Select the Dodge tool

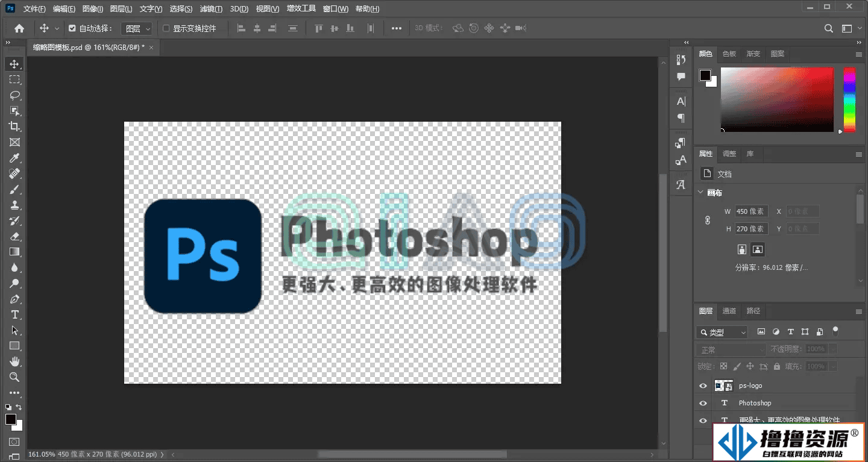(x=14, y=283)
